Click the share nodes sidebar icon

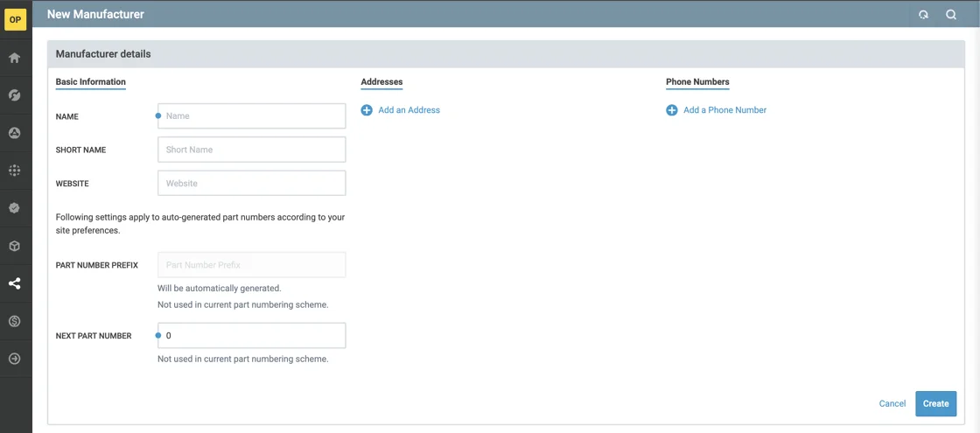(14, 283)
